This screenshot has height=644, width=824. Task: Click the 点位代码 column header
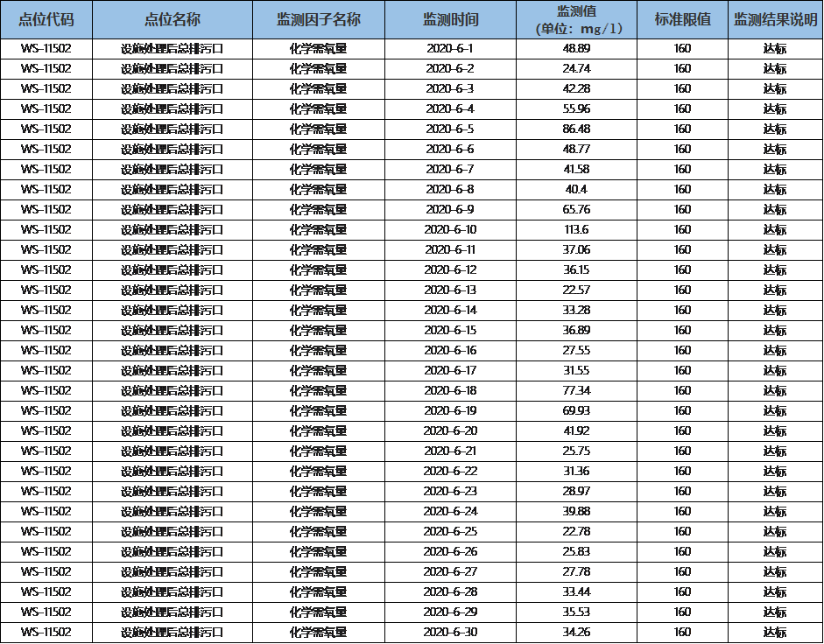pos(46,20)
